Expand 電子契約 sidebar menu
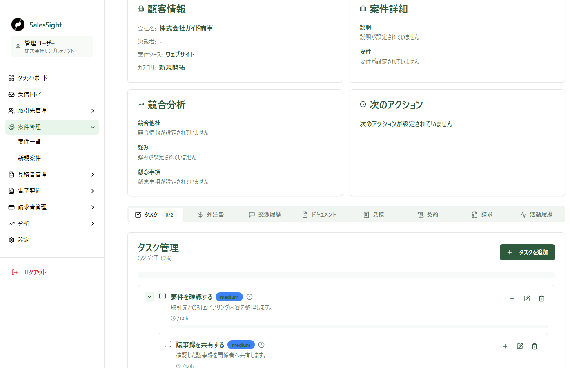This screenshot has width=588, height=368. pyautogui.click(x=52, y=191)
